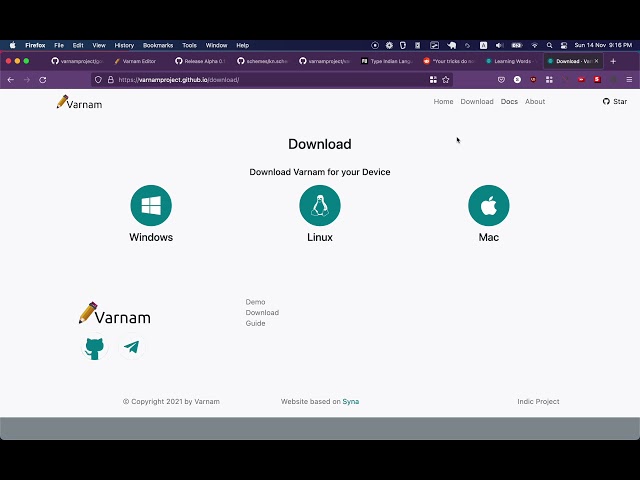Screen dimensions: 640x480
Task: Reload the page with the refresh icon
Action: (x=42, y=80)
